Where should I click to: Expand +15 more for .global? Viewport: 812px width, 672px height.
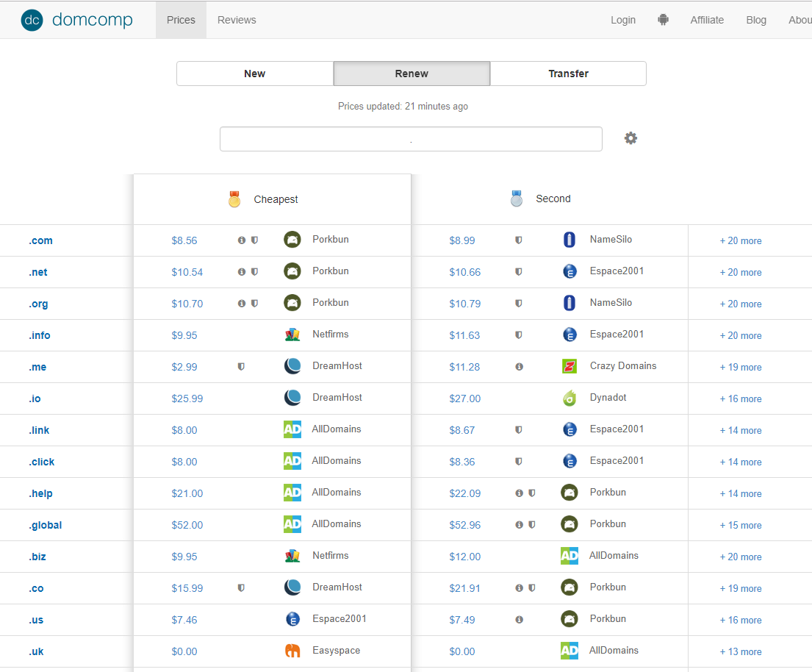(x=741, y=525)
